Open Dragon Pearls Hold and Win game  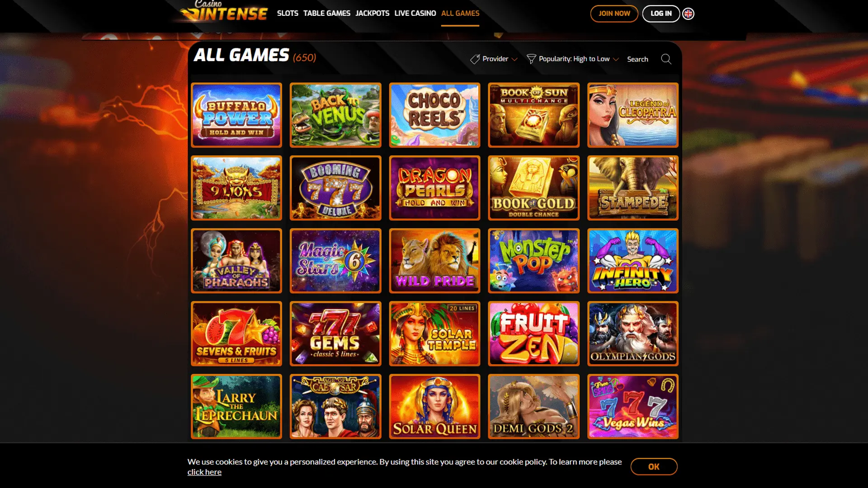(434, 188)
